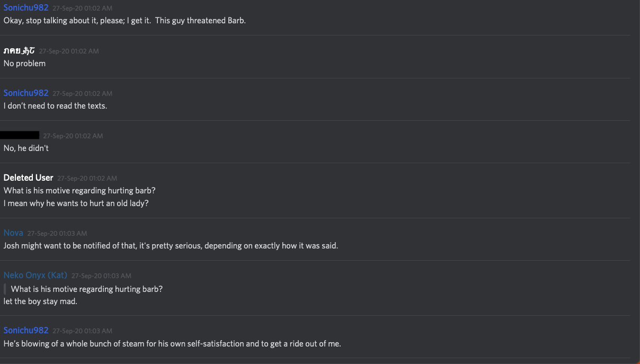The image size is (640, 364).
Task: Click the "No problem" message
Action: tap(24, 63)
